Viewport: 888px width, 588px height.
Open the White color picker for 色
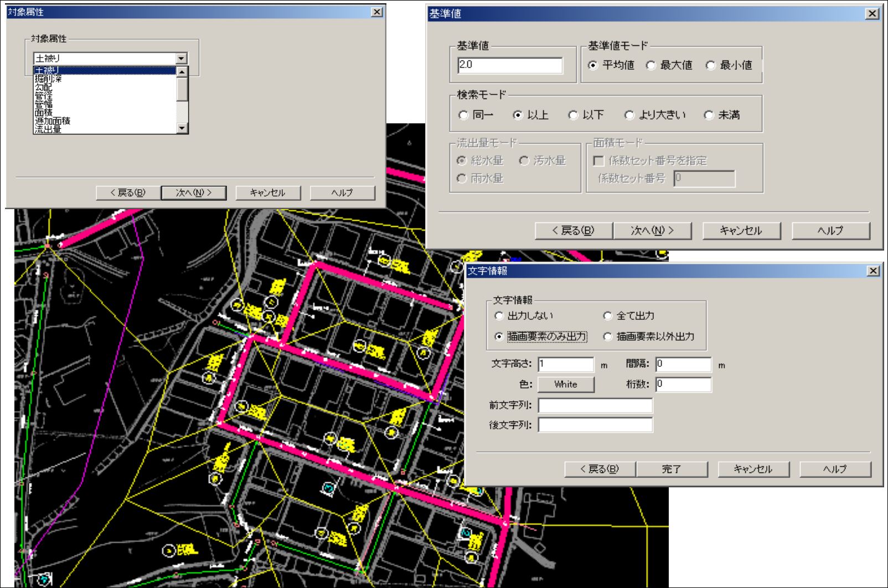point(566,384)
